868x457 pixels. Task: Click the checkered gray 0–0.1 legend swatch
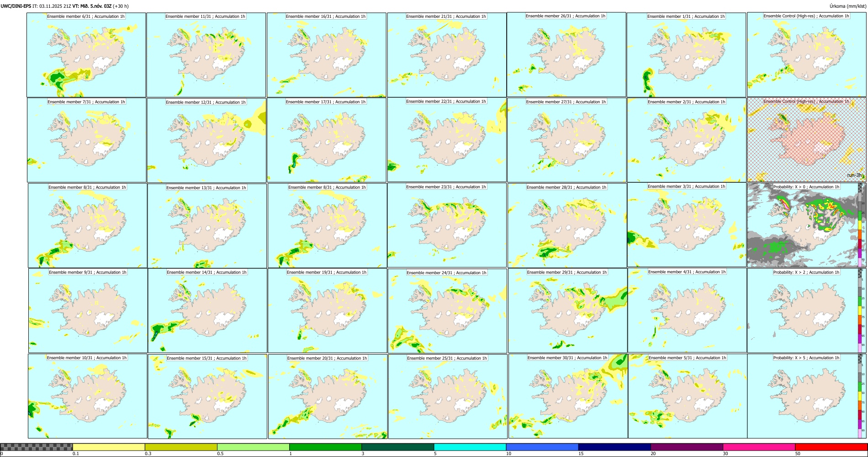point(37,447)
